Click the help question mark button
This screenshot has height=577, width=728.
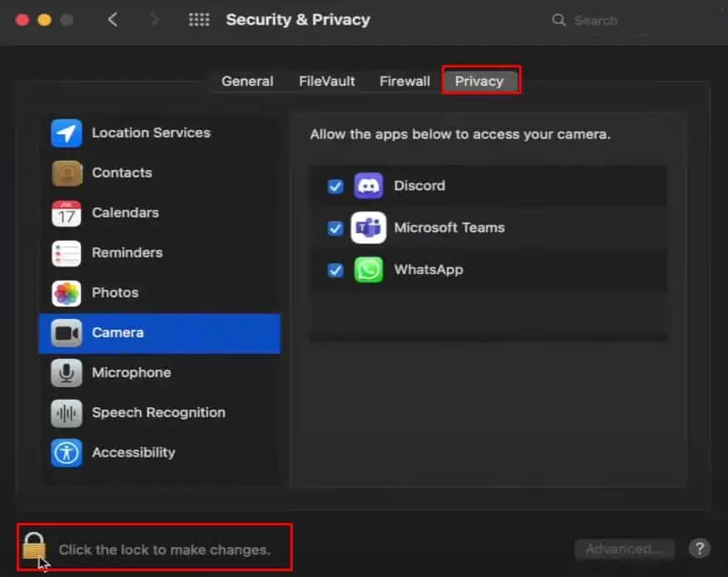click(x=700, y=549)
